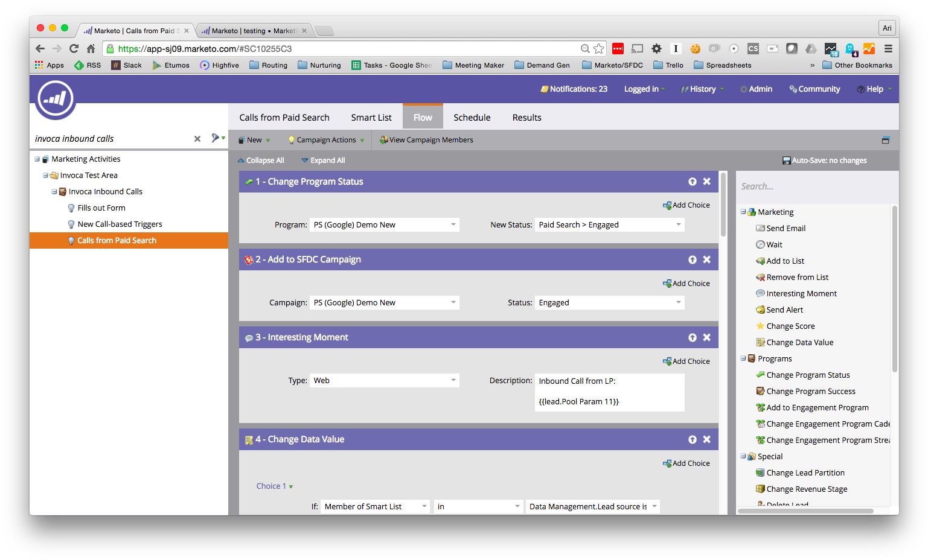Switch to Smart List tab
928x560 pixels.
371,118
